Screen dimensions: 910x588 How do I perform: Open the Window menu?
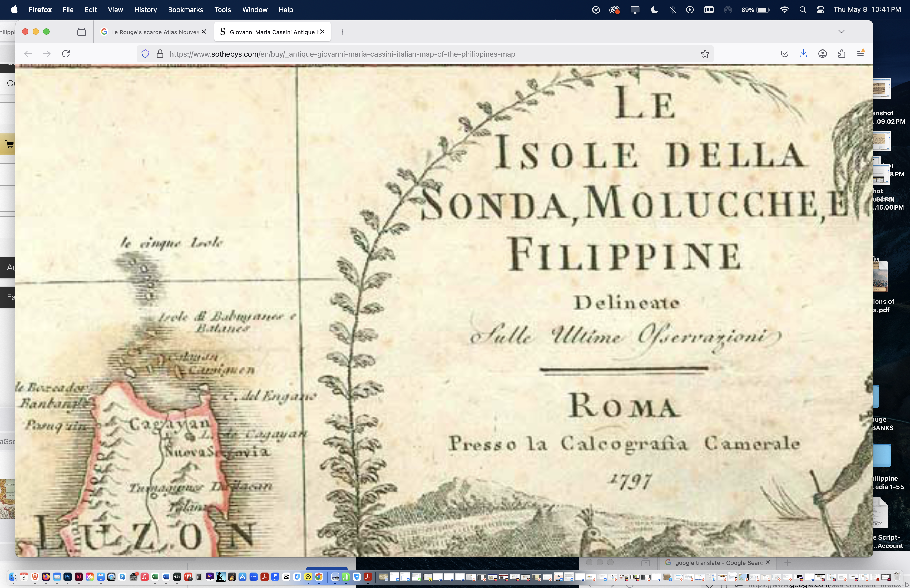click(x=255, y=9)
